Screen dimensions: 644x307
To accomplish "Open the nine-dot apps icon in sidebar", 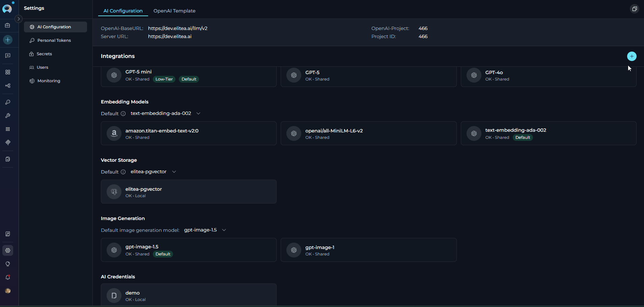I will pos(8,129).
